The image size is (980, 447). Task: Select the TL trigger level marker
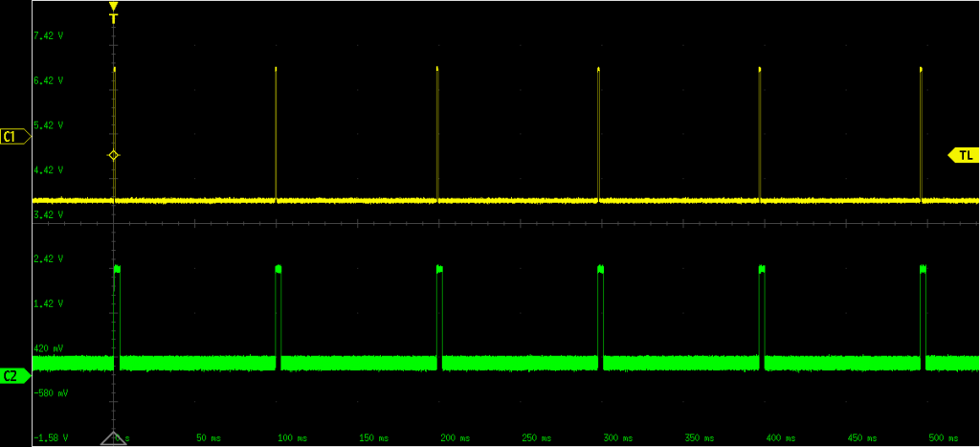(963, 155)
